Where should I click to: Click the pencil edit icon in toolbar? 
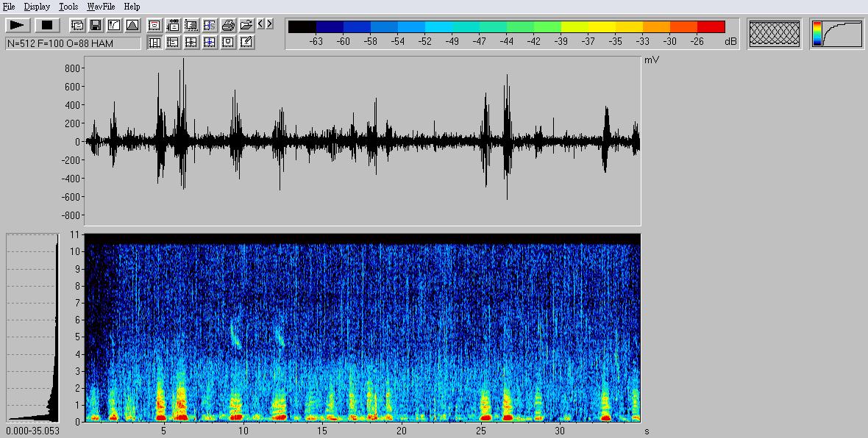pos(246,43)
